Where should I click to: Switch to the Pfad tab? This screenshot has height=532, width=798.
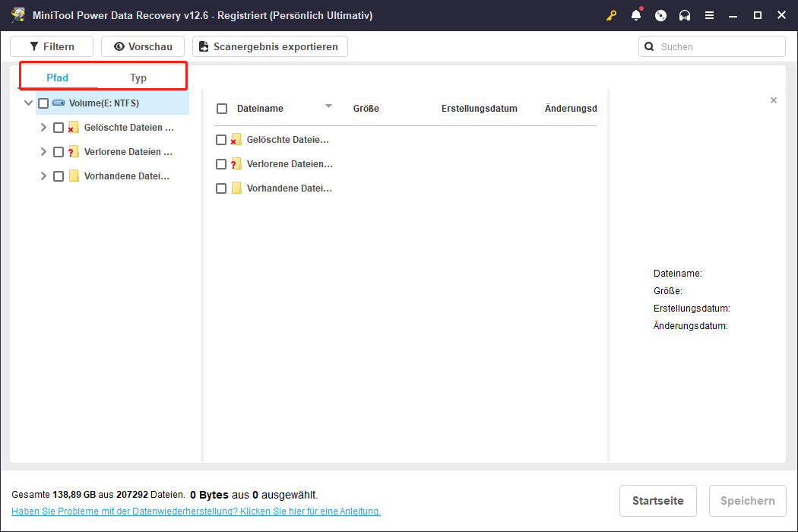point(57,78)
